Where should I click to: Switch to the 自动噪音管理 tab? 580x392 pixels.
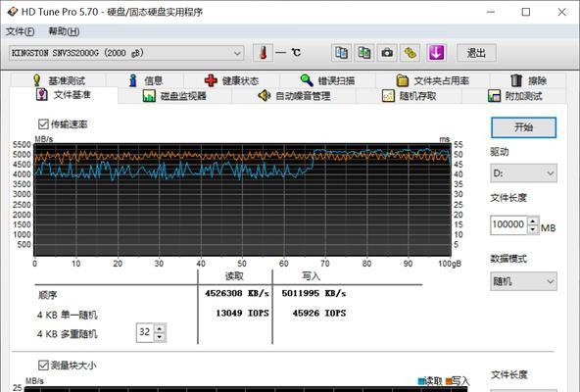[294, 96]
